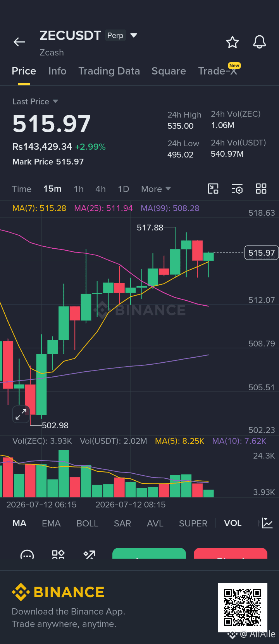Tap the volume MA(10): 7.62K label
Viewport: 279px width, 644px height.
tap(239, 441)
